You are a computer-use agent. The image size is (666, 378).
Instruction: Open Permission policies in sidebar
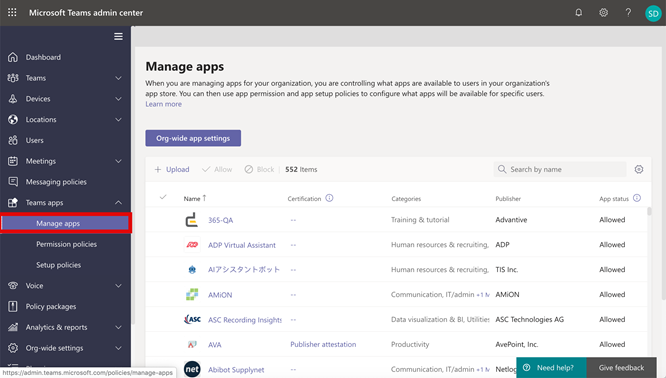click(66, 244)
